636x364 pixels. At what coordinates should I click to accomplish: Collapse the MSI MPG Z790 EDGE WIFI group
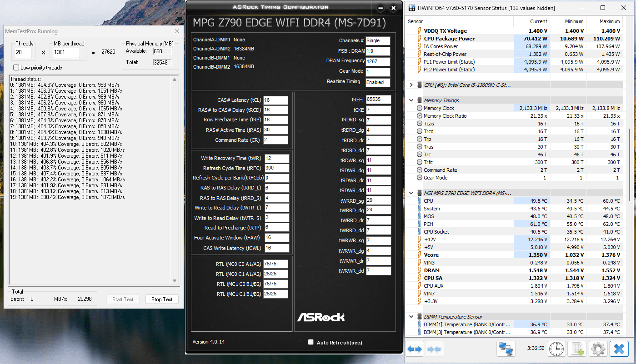click(x=411, y=193)
